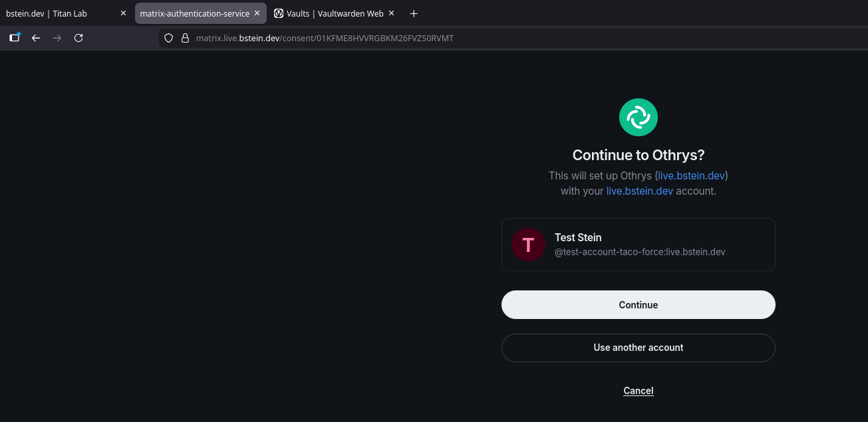
Task: Close the Titan Lab tab
Action: tap(123, 13)
